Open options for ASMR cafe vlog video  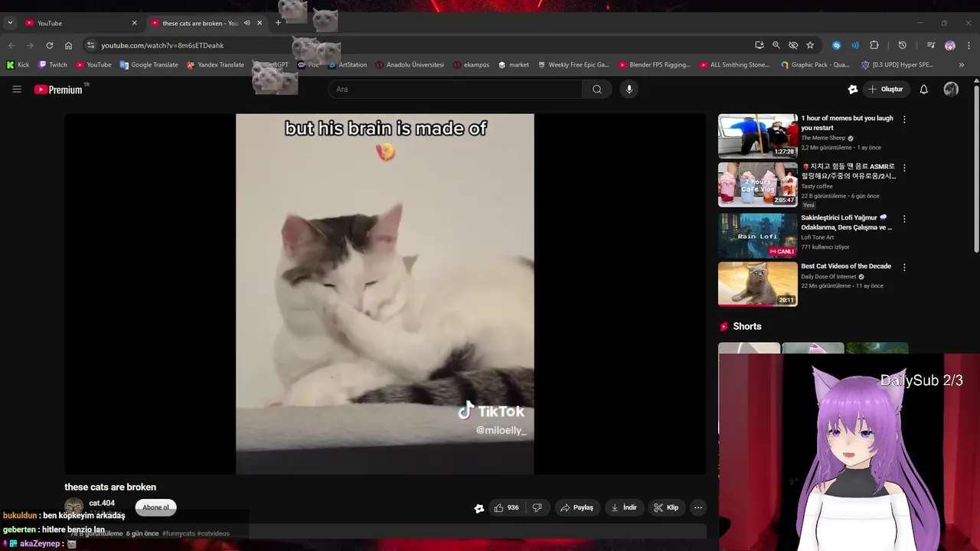[904, 168]
